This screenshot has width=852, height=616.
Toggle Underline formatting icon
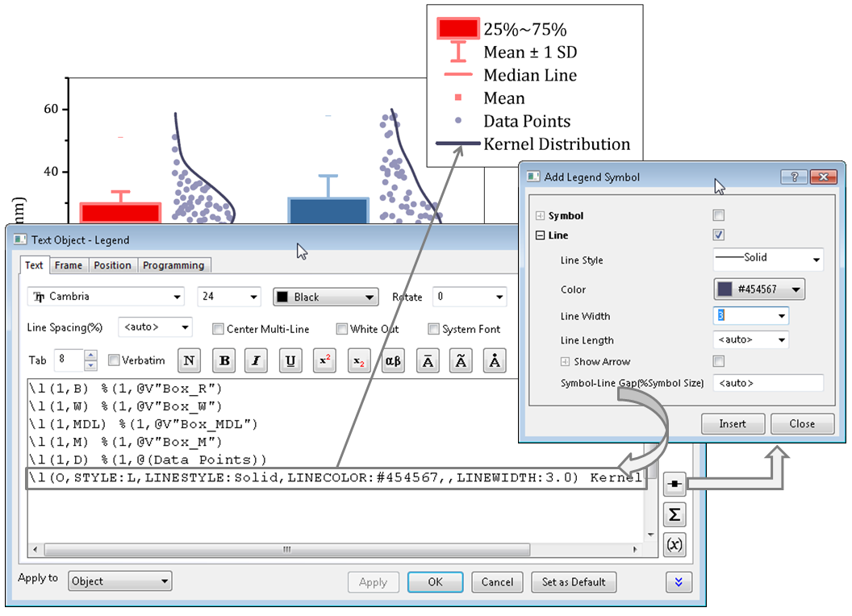coord(290,361)
